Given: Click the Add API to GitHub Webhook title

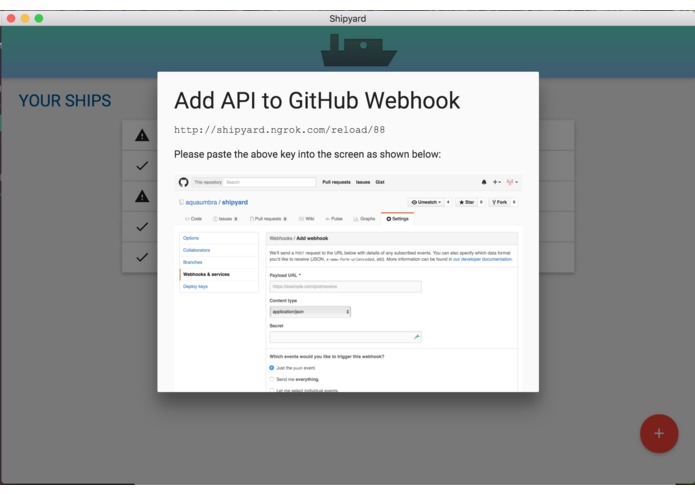Looking at the screenshot, I should point(317,100).
